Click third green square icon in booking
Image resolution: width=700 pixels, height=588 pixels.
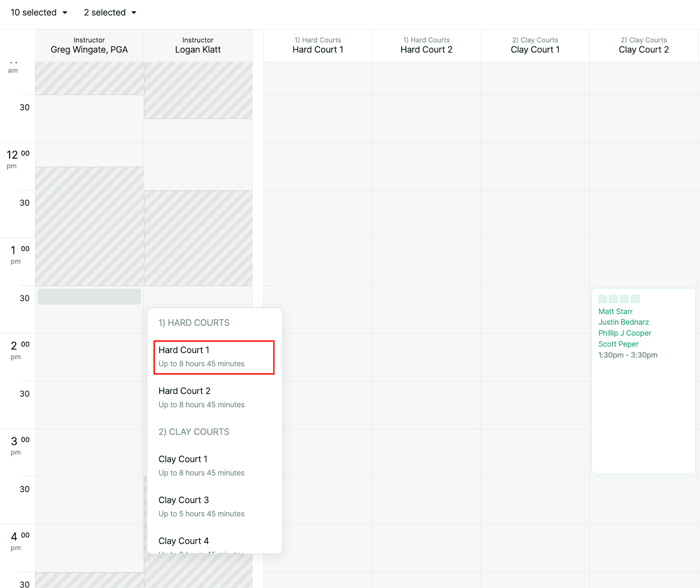click(624, 299)
